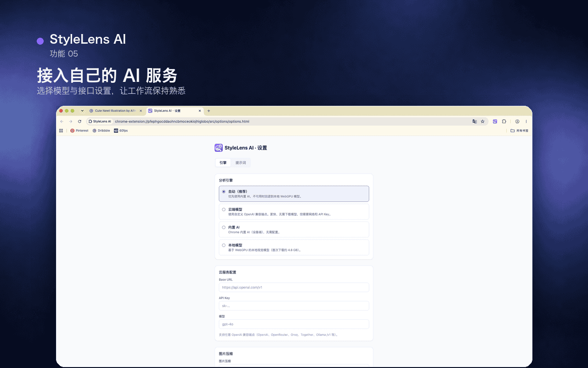This screenshot has height=368, width=588.
Task: Click the StyleLens AI site chip in address bar
Action: tap(100, 121)
